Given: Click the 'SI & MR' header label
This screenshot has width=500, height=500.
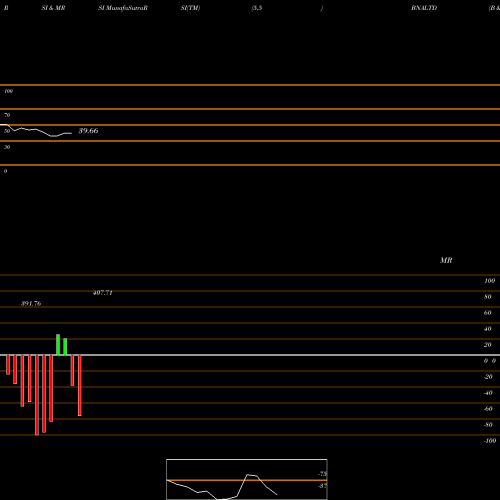Looking at the screenshot, I should coord(53,8).
